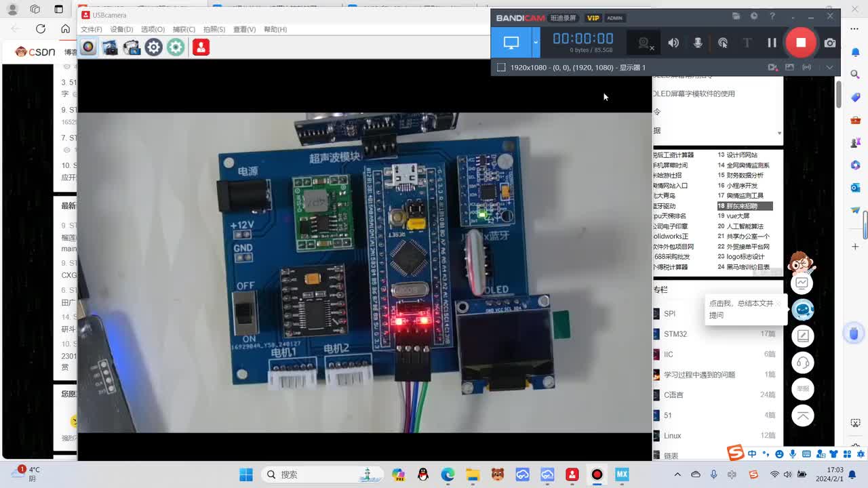The width and height of the screenshot is (868, 488).
Task: Pause the Bandicam recording
Action: point(772,43)
